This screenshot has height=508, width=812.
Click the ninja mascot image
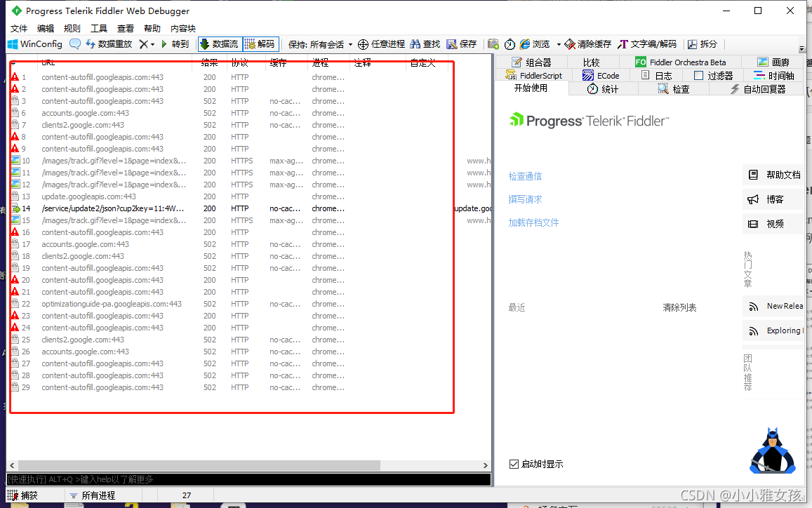click(x=773, y=450)
